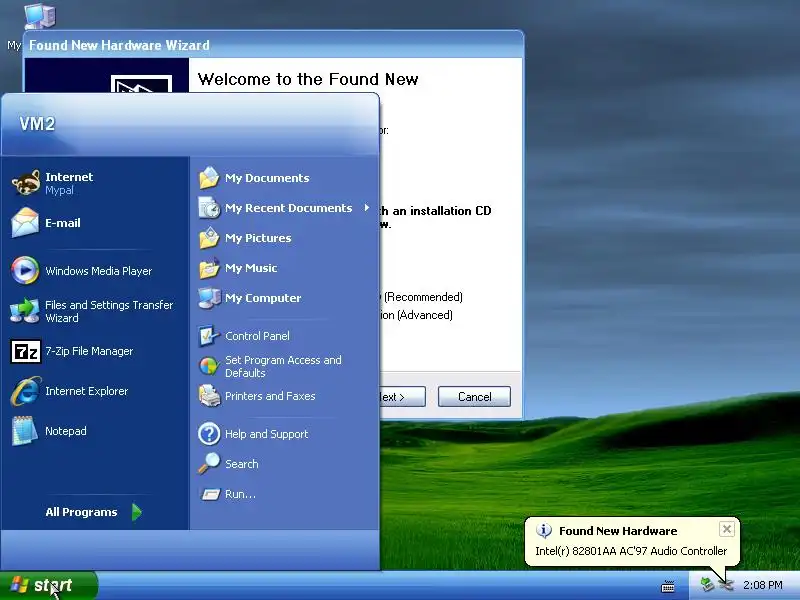This screenshot has width=800, height=600.
Task: Click the Control Panel label text
Action: (257, 336)
